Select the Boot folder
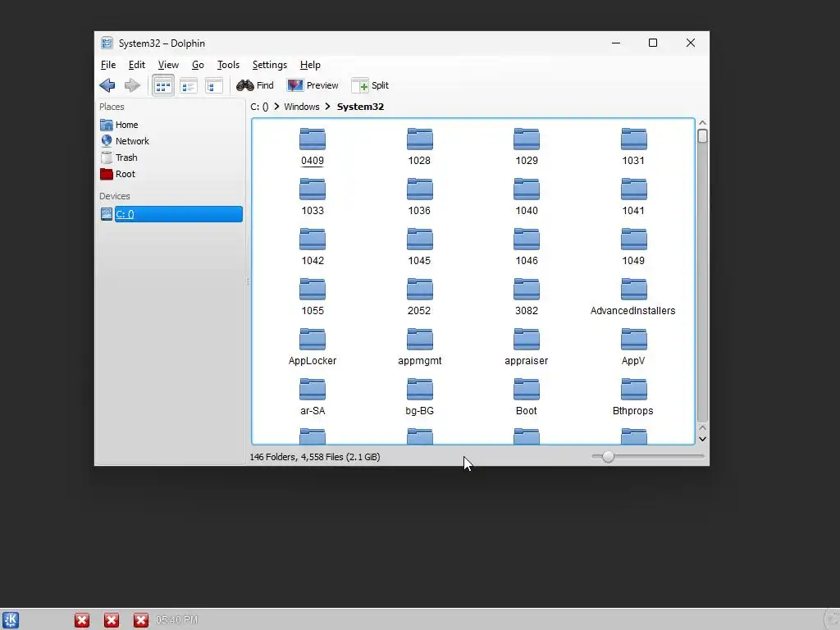Image resolution: width=840 pixels, height=630 pixels. pyautogui.click(x=527, y=398)
